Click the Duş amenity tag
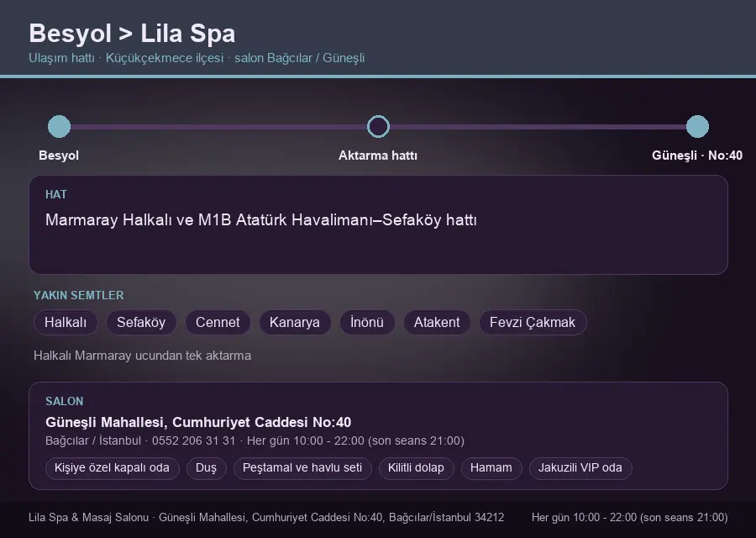Image resolution: width=756 pixels, height=538 pixels. tap(206, 468)
